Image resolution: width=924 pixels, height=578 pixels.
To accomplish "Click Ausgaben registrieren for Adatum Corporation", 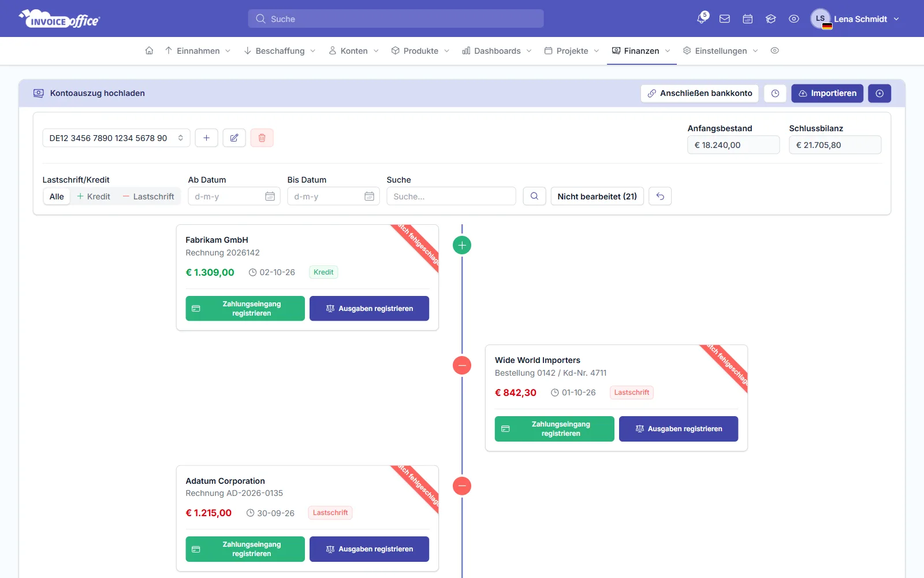I will pyautogui.click(x=369, y=549).
